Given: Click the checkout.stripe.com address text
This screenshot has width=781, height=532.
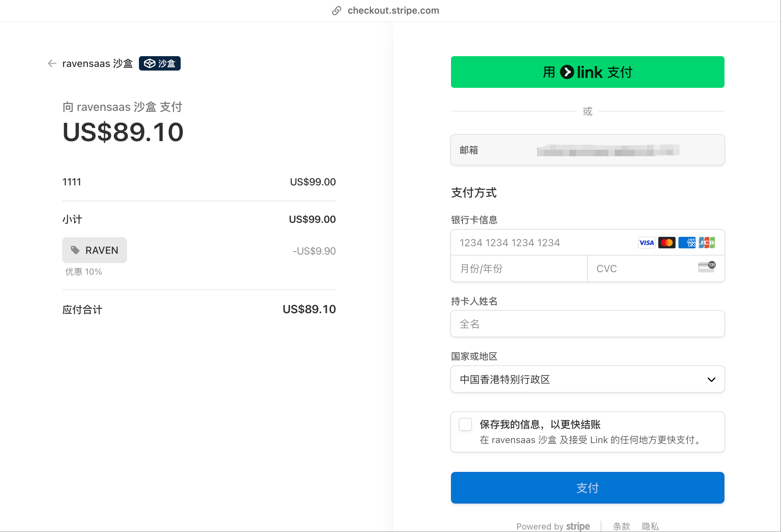Looking at the screenshot, I should 393,10.
